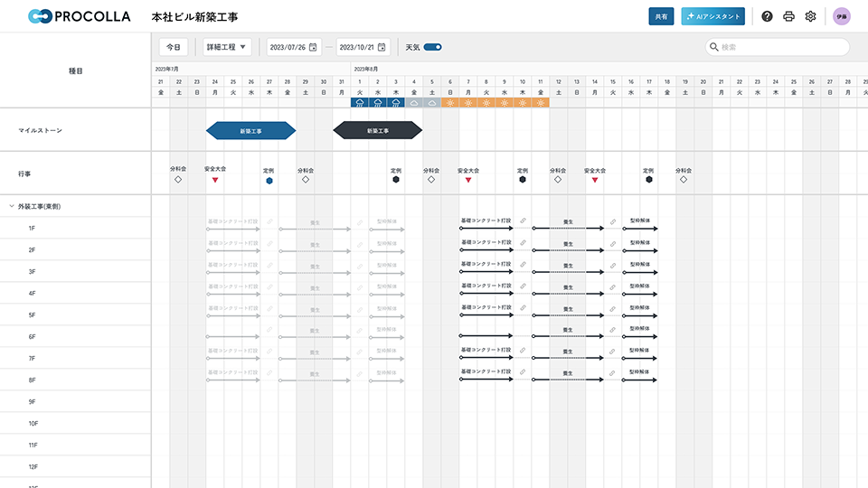Click the printer icon
The image size is (868, 488).
[x=788, y=16]
